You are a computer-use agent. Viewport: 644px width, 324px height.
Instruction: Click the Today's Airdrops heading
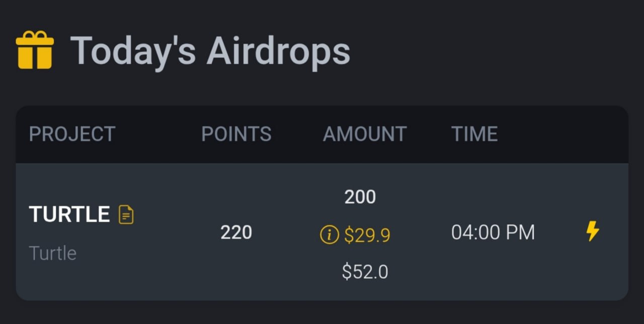[x=210, y=51]
